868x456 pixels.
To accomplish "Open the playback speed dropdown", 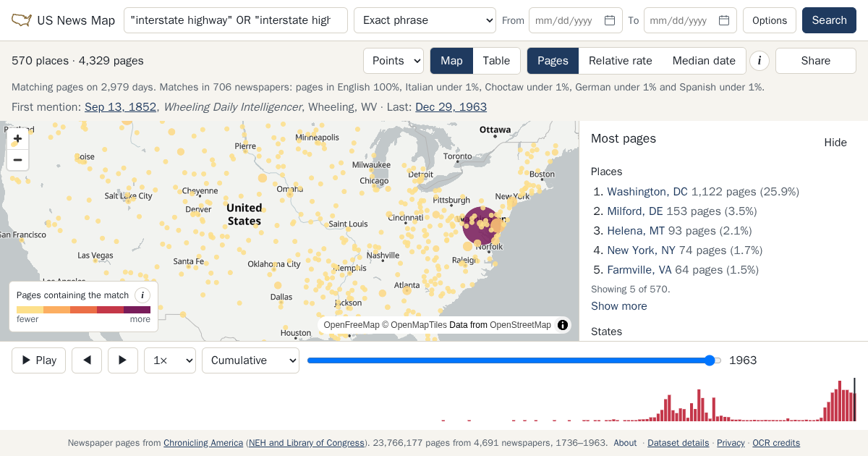I will click(x=170, y=360).
